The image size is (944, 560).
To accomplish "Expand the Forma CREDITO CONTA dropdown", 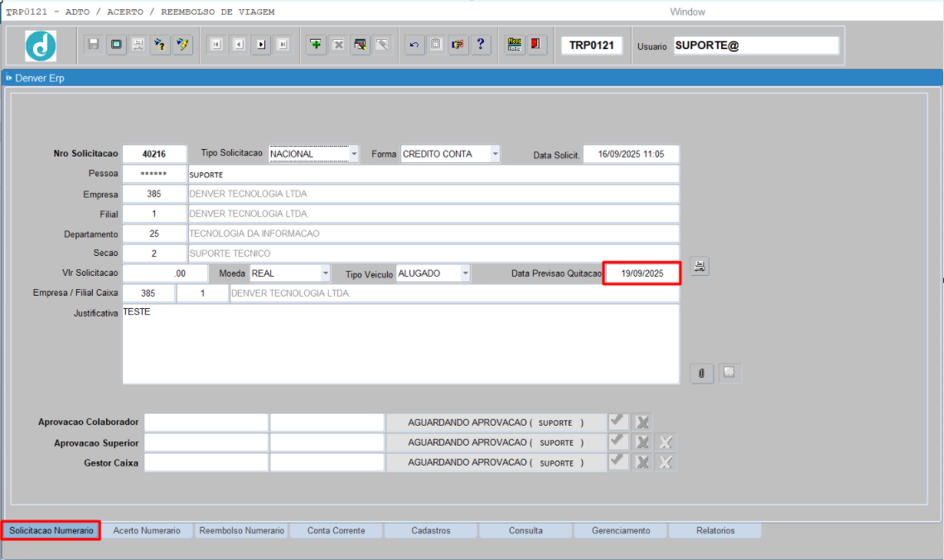I will pos(495,154).
